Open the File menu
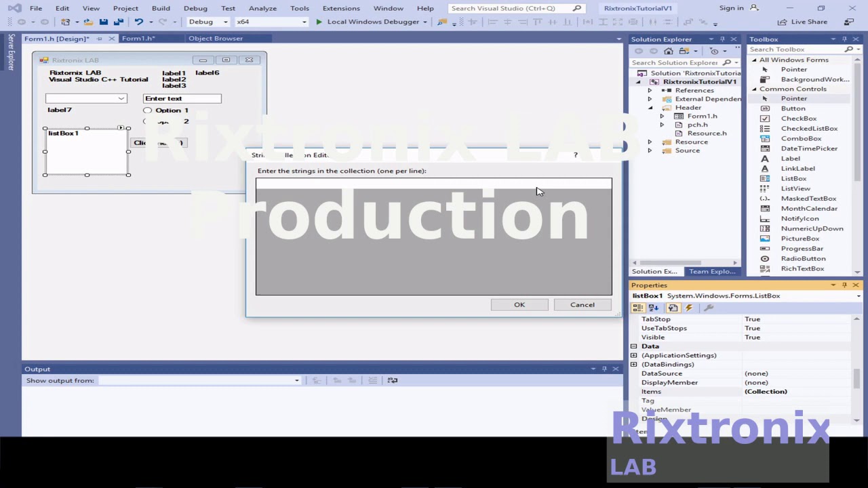868x488 pixels. [36, 8]
